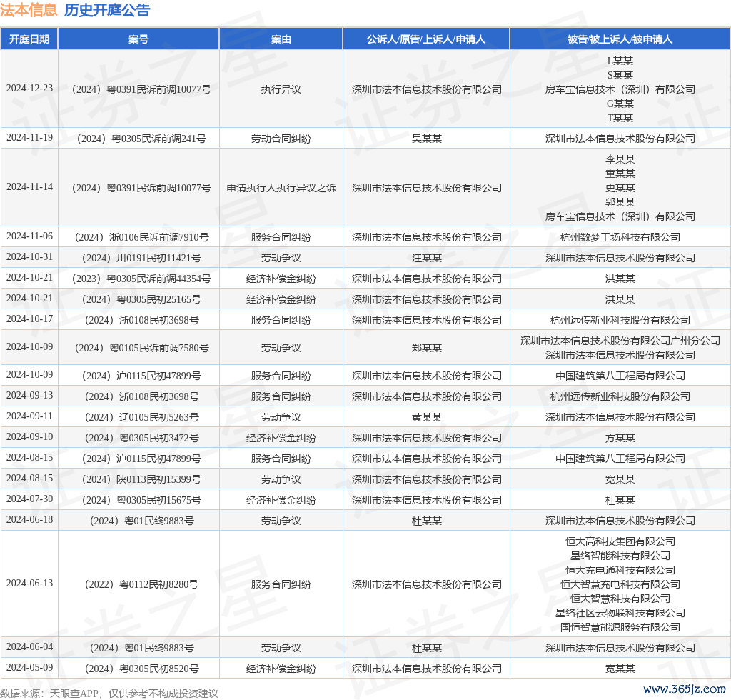
Task: Click the 案号 column header
Action: coord(138,39)
